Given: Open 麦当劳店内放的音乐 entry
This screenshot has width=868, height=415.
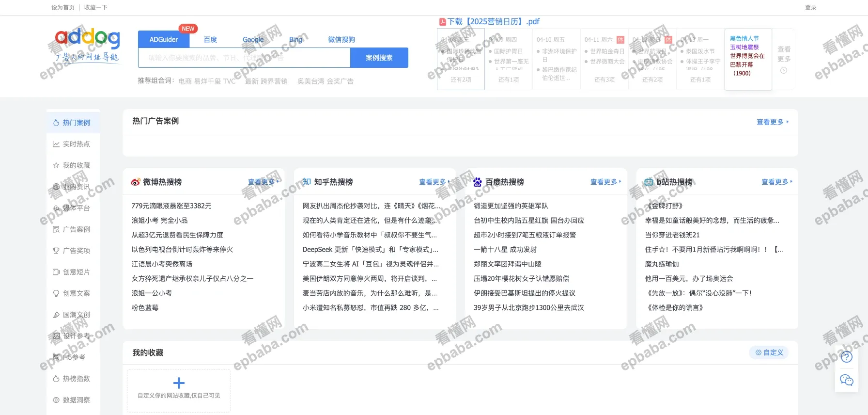Looking at the screenshot, I should point(370,293).
